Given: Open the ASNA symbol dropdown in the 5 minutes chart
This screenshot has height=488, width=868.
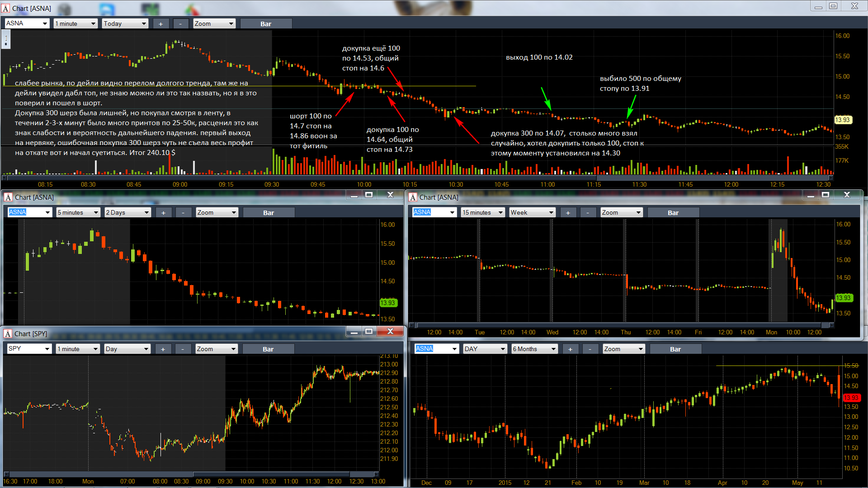Looking at the screenshot, I should [x=29, y=212].
